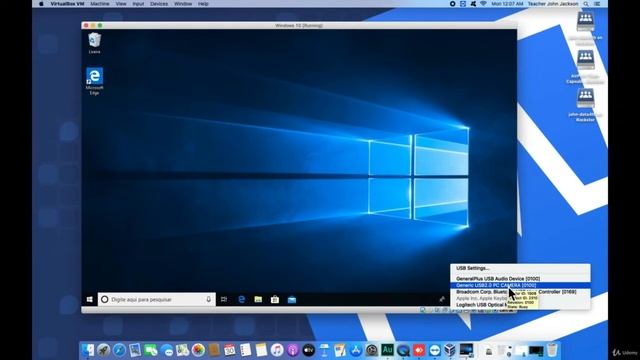
Task: Open Finder from the Dock
Action: (x=87, y=350)
